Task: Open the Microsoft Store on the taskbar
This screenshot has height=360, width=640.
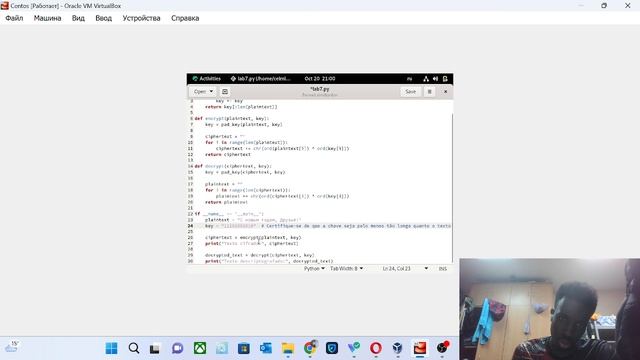Action: click(244, 348)
